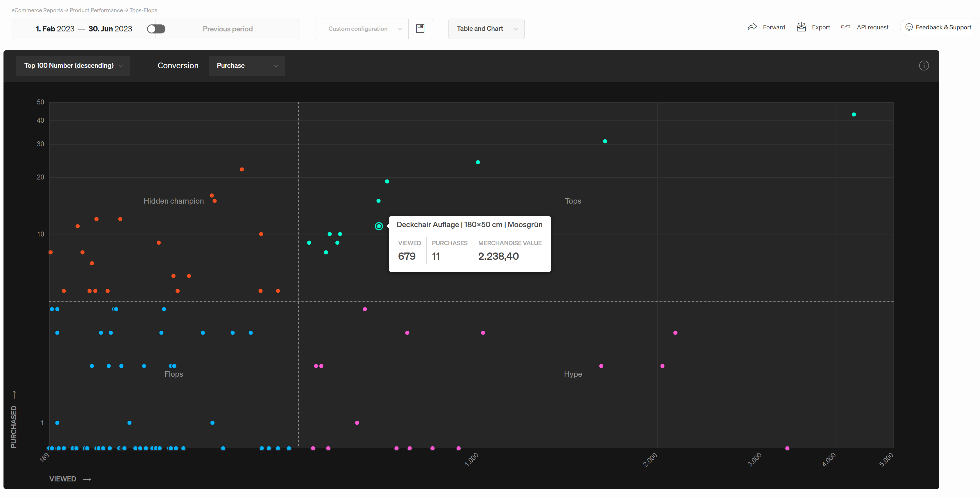Go to Product Performance breadcrumb
The image size is (980, 498).
click(96, 10)
